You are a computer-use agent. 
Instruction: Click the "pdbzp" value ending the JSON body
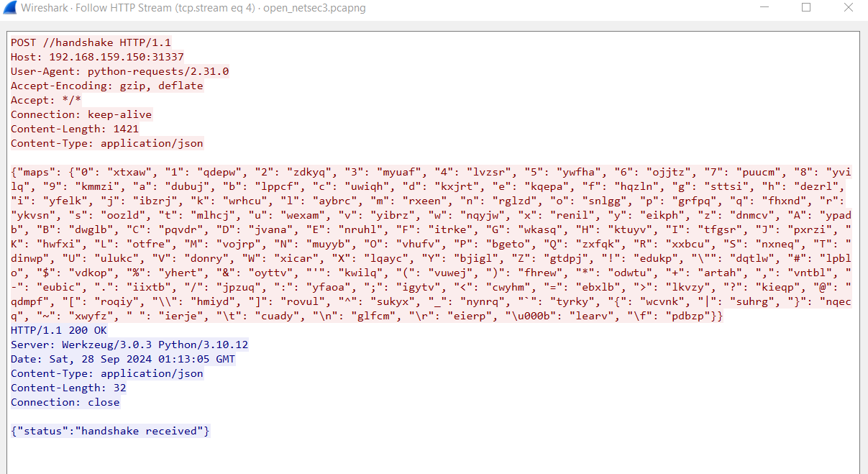pos(688,316)
